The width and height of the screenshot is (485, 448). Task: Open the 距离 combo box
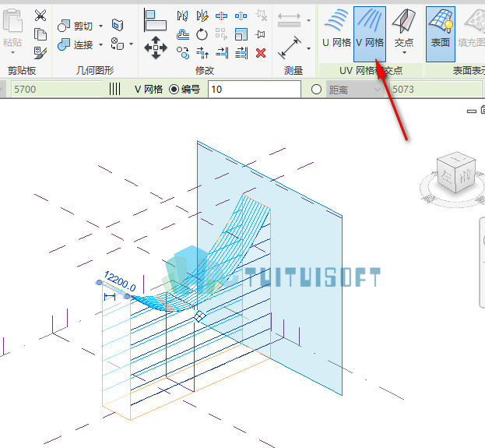point(355,90)
